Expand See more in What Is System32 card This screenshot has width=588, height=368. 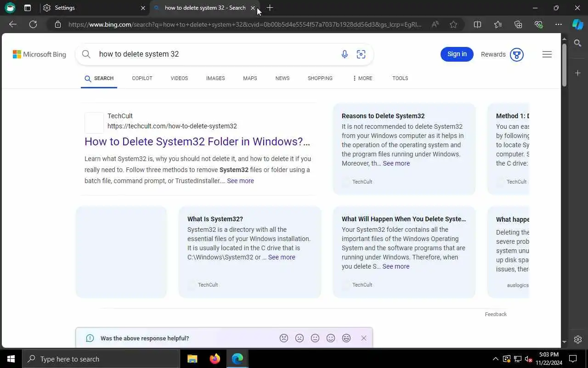pyautogui.click(x=282, y=257)
